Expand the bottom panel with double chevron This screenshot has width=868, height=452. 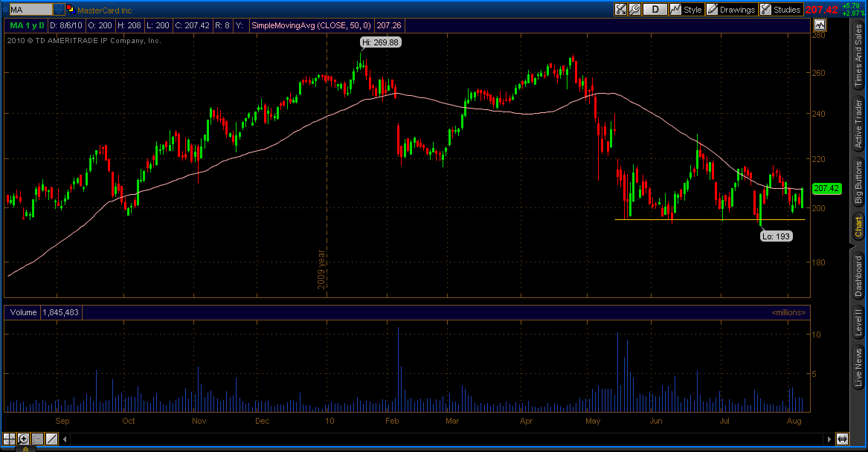25,449
